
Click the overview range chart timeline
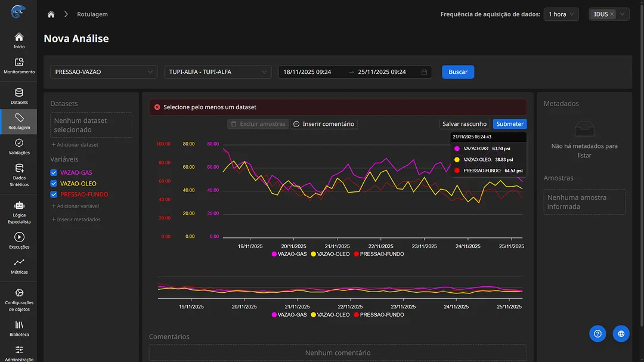(x=340, y=288)
